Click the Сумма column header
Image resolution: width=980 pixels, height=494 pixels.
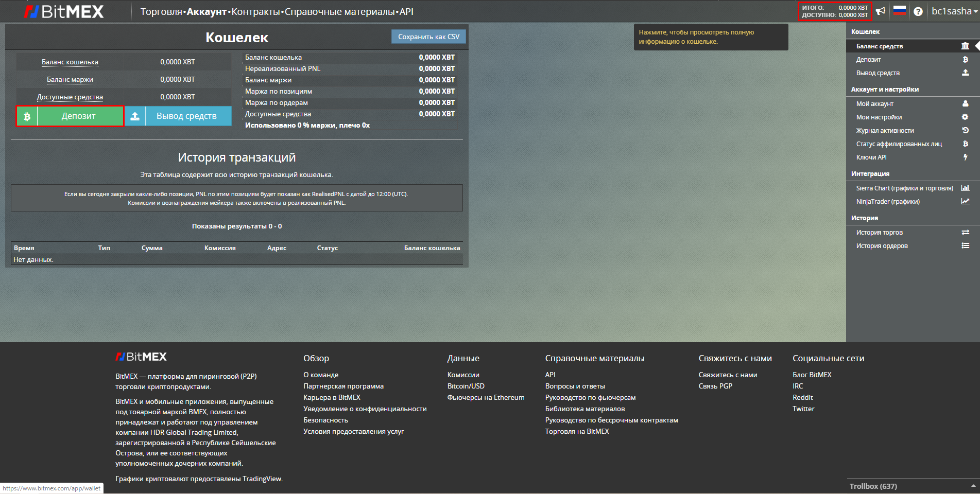coord(152,248)
